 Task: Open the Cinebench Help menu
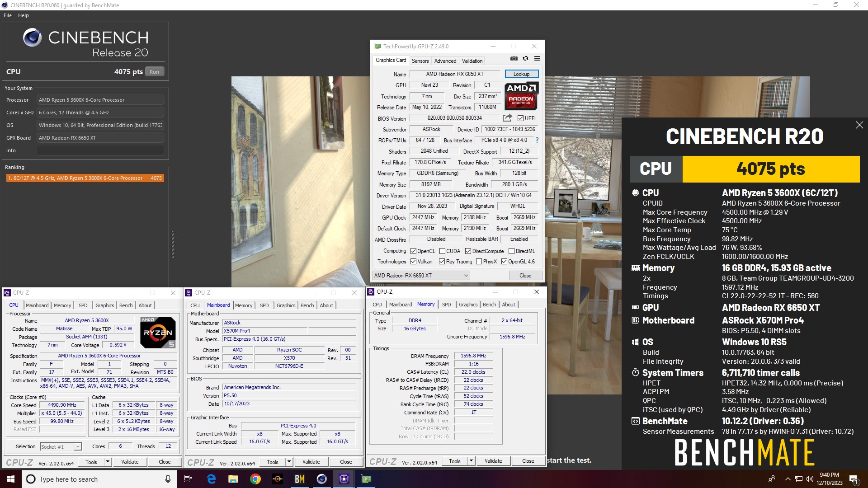[x=24, y=15]
